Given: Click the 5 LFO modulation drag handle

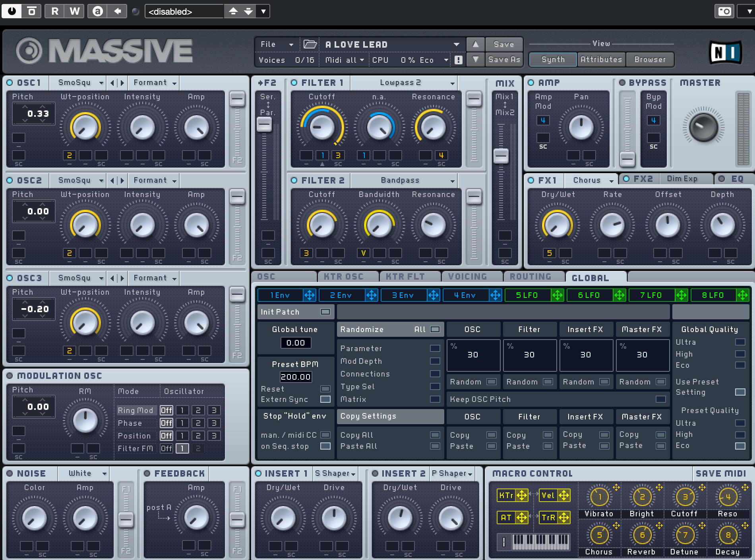Looking at the screenshot, I should 557,295.
